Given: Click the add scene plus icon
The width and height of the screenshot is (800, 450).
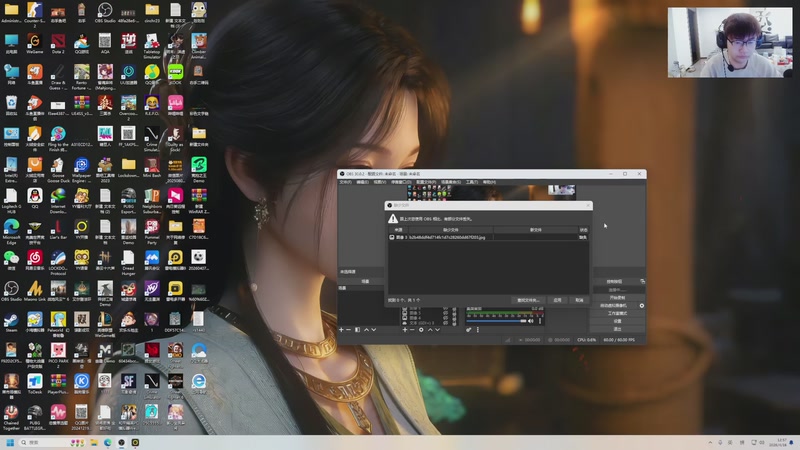Looking at the screenshot, I should click(x=341, y=329).
